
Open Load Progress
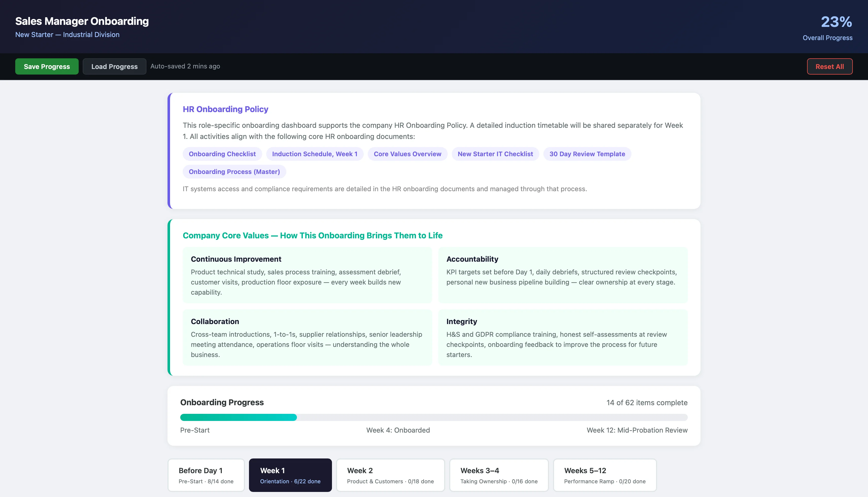tap(114, 66)
